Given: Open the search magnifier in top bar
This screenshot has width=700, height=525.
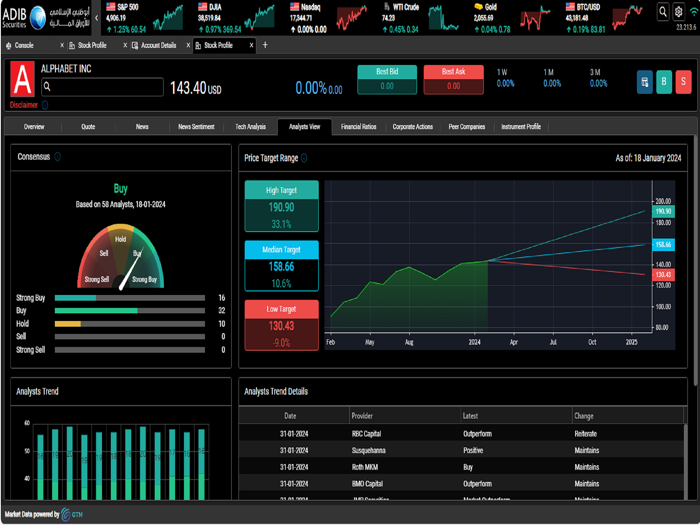Looking at the screenshot, I should [x=663, y=12].
